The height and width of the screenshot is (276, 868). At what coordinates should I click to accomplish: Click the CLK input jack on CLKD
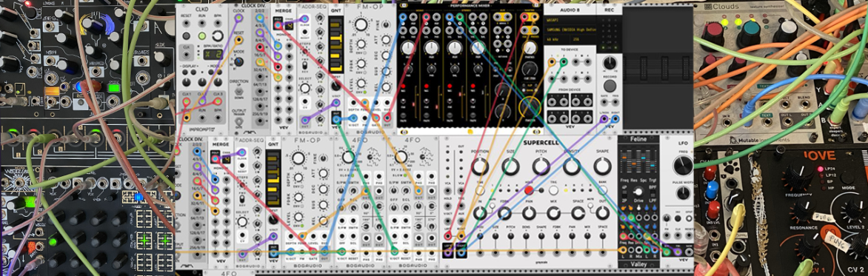pos(187,54)
